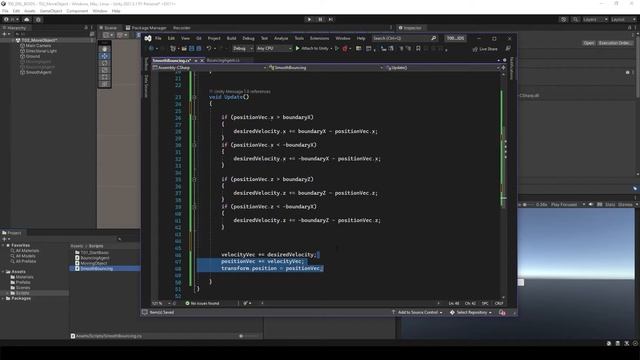Click Live Share button

point(485,49)
